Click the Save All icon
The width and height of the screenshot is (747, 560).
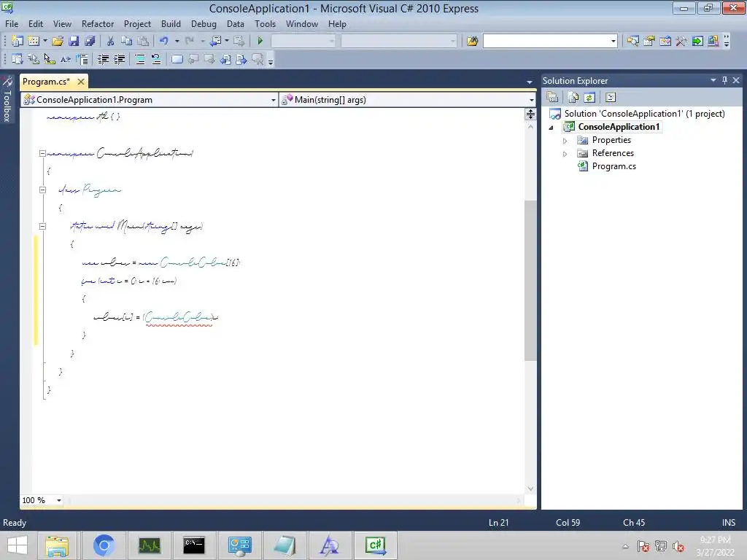90,41
